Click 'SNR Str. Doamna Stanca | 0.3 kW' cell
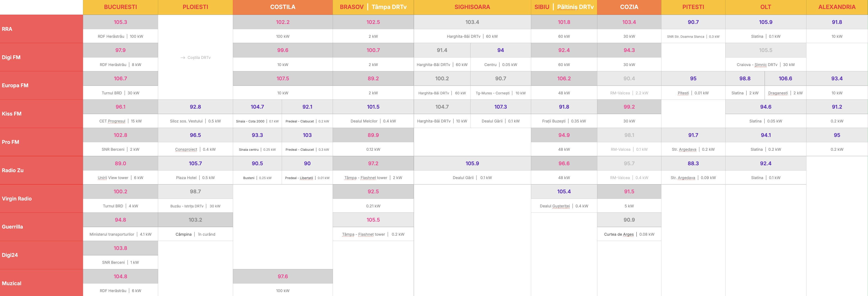Viewport: 868px width, 296px height. [693, 36]
